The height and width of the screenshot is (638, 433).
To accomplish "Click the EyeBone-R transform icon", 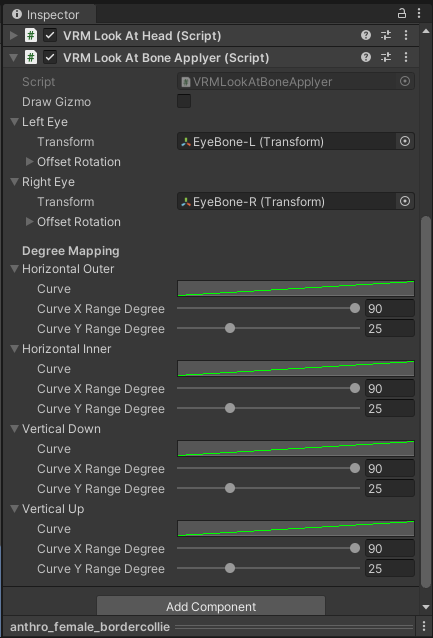I will (186, 201).
